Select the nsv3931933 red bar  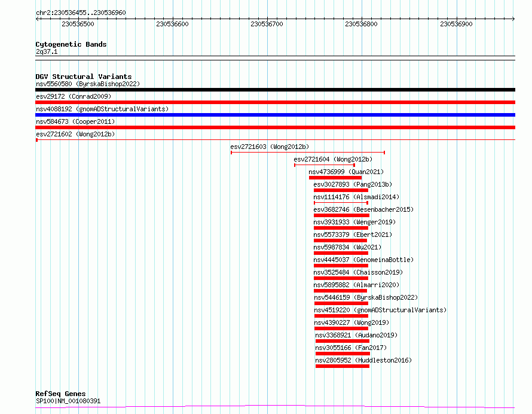pos(341,228)
